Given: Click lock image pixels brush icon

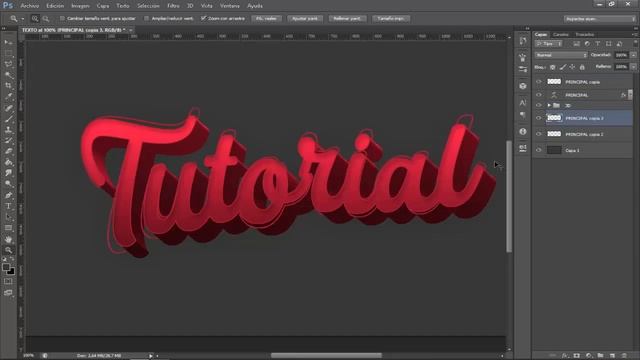Looking at the screenshot, I should tap(562, 67).
